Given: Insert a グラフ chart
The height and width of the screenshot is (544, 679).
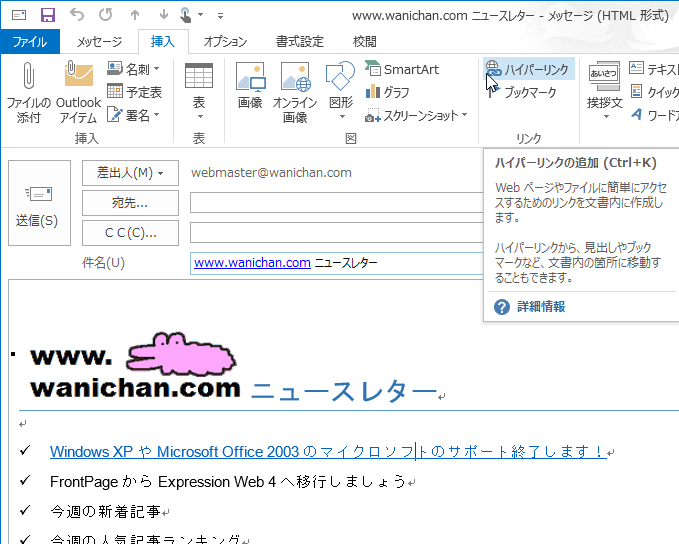Looking at the screenshot, I should 388,92.
